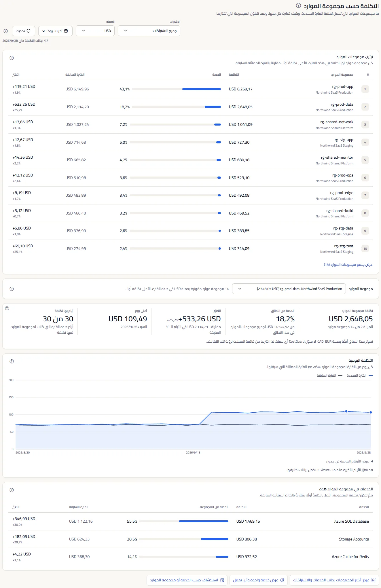This screenshot has height=588, width=381.
Task: Click the التكلفة column header in the ranking table
Action: point(234,75)
